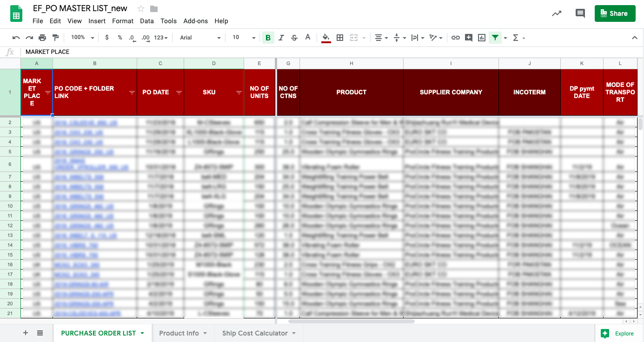
Task: Insert a chart
Action: click(x=482, y=38)
